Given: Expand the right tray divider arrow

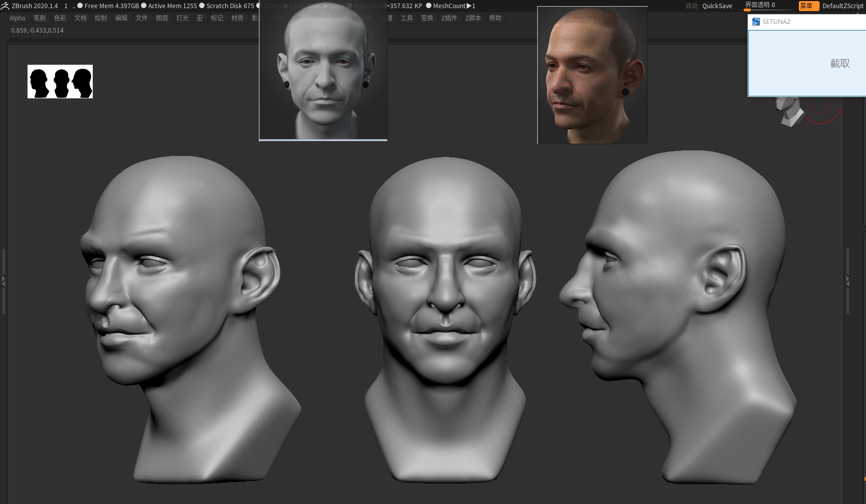Looking at the screenshot, I should coord(848,281).
